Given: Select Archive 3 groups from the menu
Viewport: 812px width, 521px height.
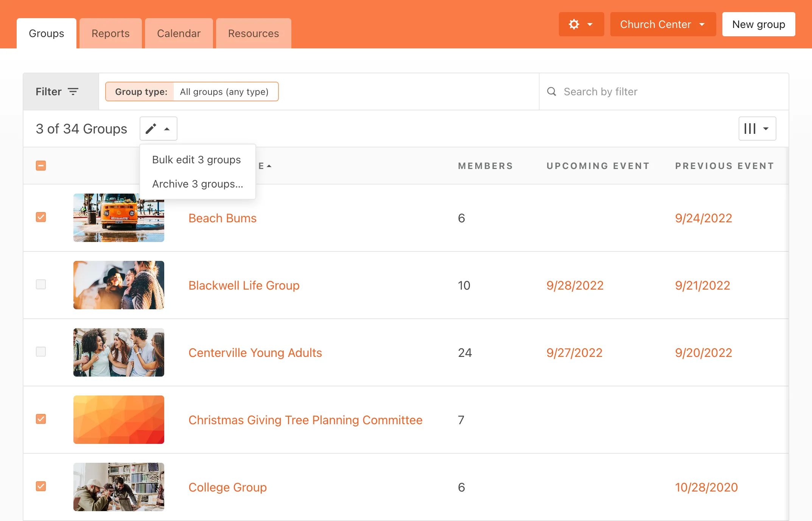Looking at the screenshot, I should click(x=197, y=184).
